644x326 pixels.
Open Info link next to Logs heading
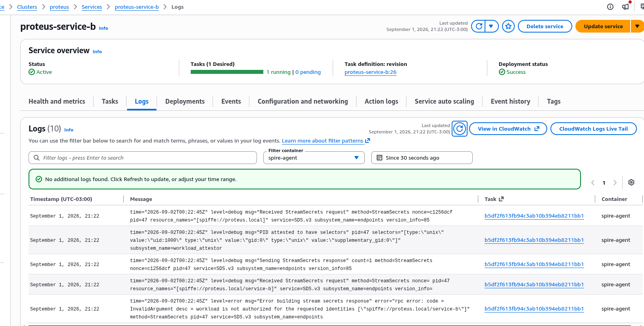(x=69, y=130)
